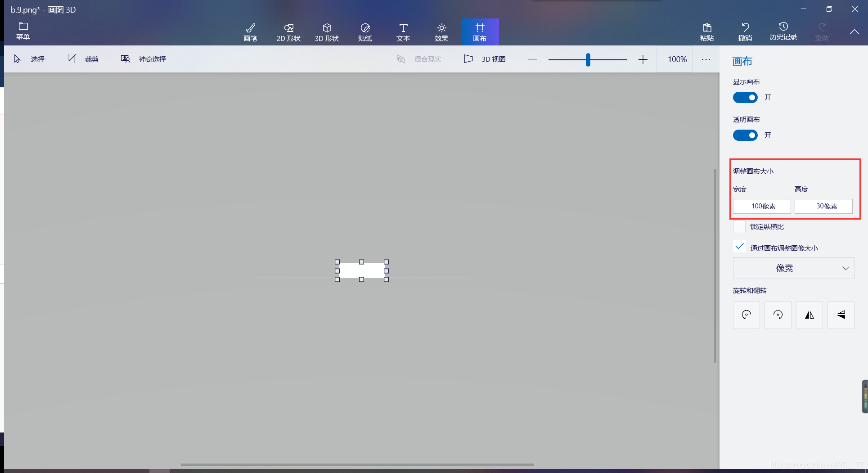868x473 pixels.
Task: Zoom in with the plus icon
Action: [643, 59]
